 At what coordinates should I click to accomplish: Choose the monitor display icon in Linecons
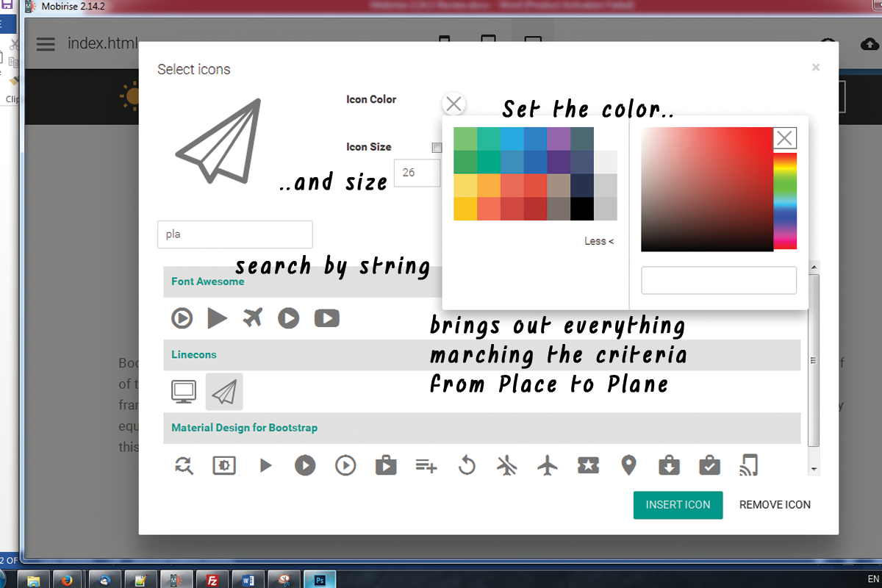[x=184, y=392]
